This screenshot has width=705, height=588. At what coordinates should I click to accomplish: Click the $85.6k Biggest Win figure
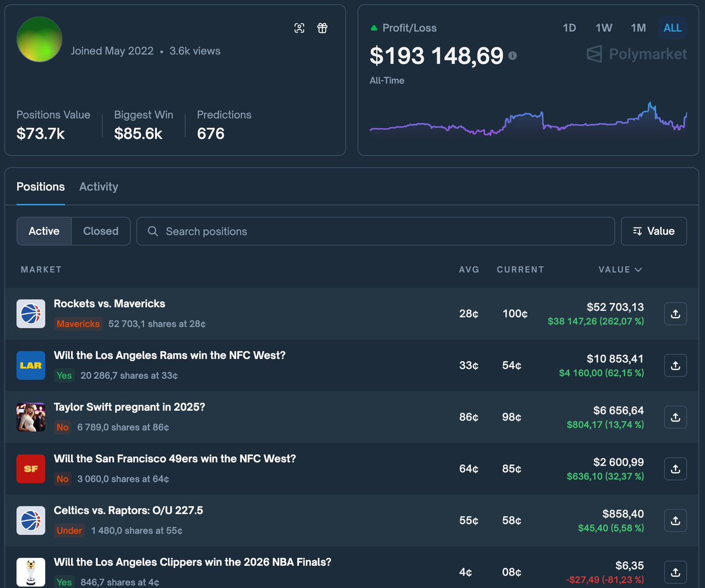pos(138,133)
